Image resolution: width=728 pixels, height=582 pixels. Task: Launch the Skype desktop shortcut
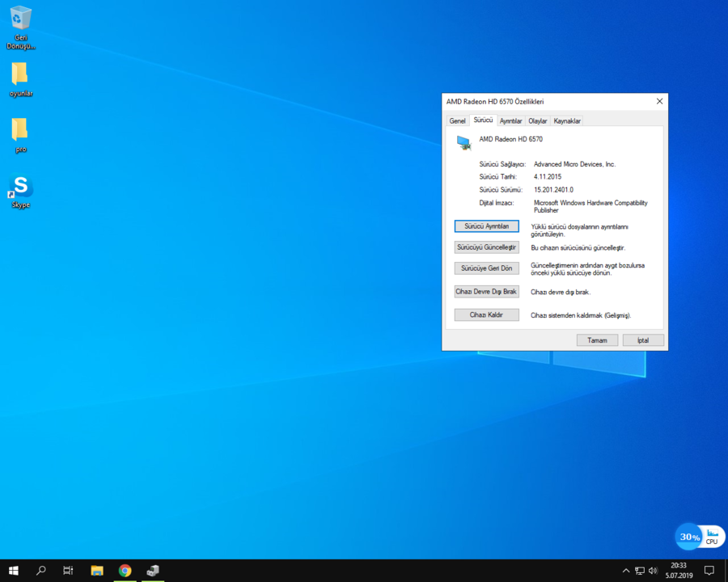20,187
